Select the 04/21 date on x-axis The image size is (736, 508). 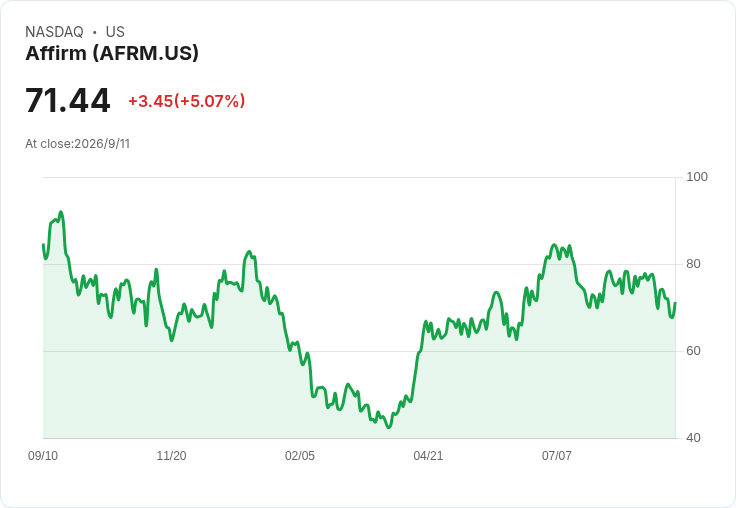coord(428,455)
